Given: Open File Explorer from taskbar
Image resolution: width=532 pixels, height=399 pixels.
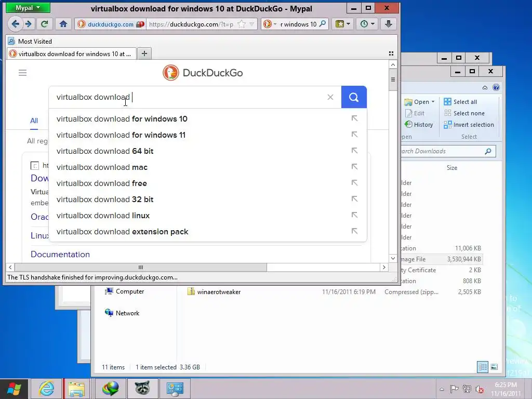Looking at the screenshot, I should click(x=77, y=389).
